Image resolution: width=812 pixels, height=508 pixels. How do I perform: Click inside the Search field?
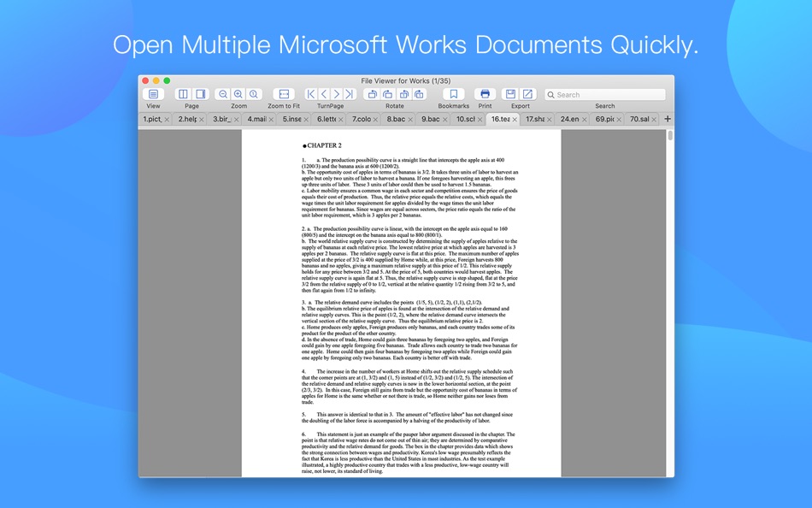click(x=605, y=94)
